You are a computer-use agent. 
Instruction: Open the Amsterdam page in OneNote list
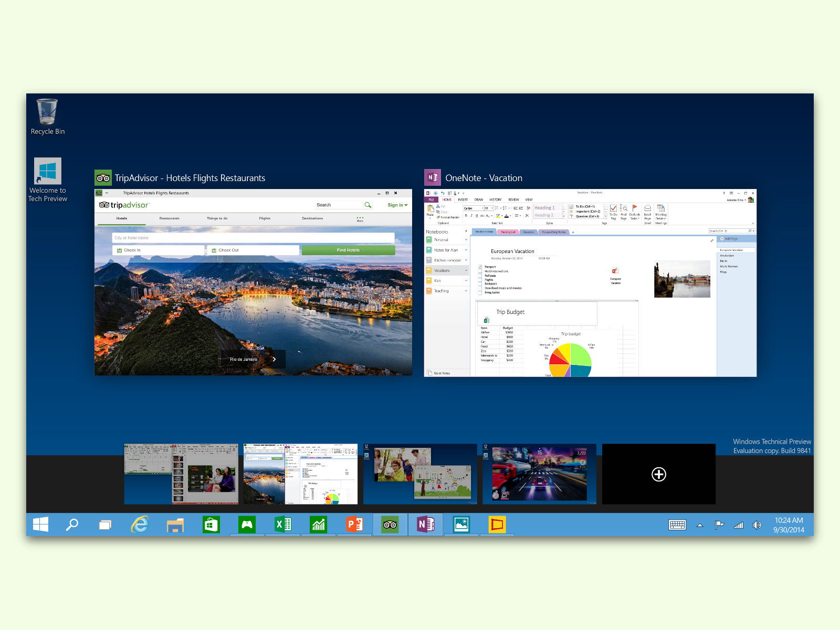click(x=727, y=256)
